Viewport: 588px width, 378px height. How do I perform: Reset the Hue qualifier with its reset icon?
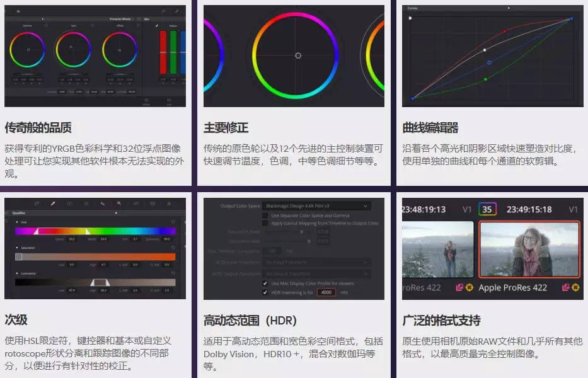(x=173, y=222)
